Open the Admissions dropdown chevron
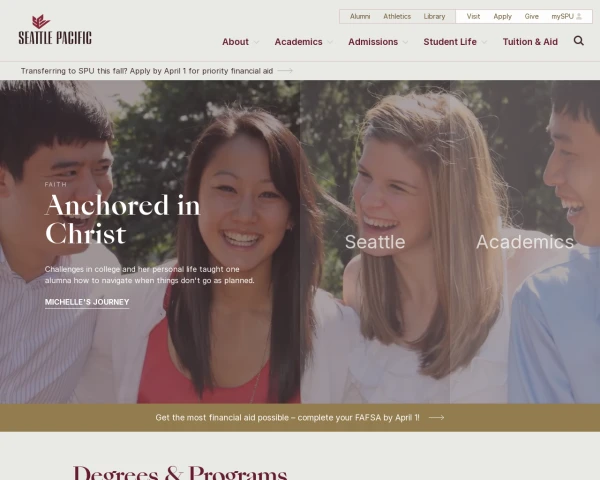Viewport: 600px width, 480px height. 405,42
